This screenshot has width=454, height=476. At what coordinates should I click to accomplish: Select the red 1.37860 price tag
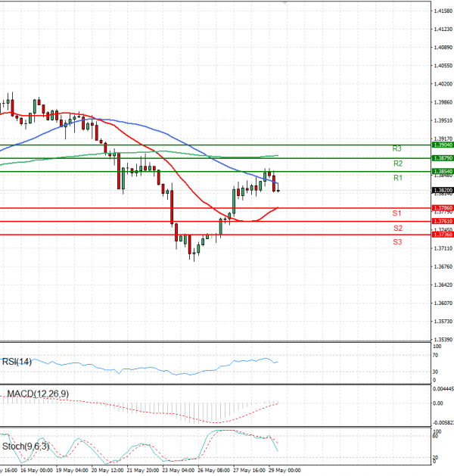click(443, 208)
